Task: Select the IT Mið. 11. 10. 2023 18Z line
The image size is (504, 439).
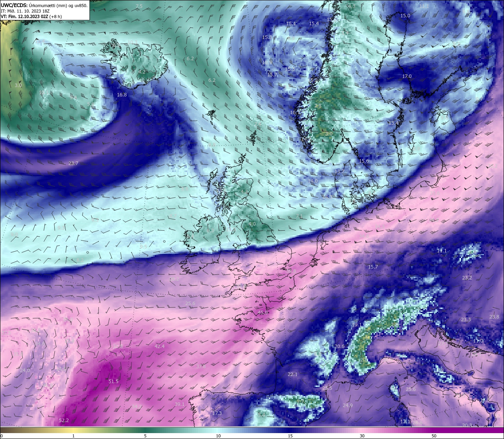Action: 25,11
